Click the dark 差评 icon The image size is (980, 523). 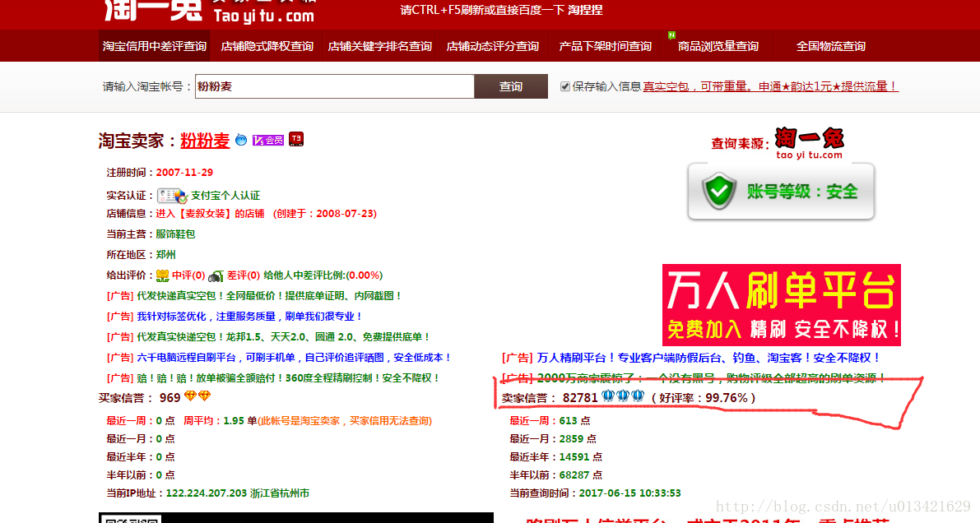pos(216,275)
